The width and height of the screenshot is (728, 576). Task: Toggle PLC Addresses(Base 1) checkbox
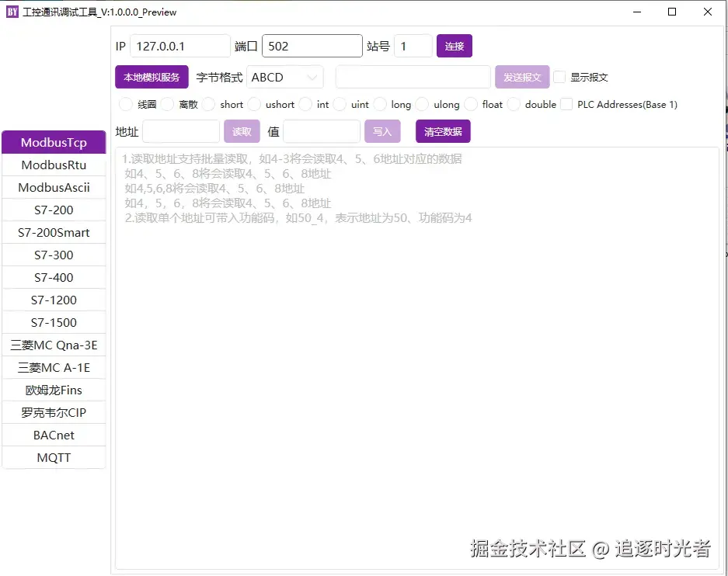tap(566, 104)
